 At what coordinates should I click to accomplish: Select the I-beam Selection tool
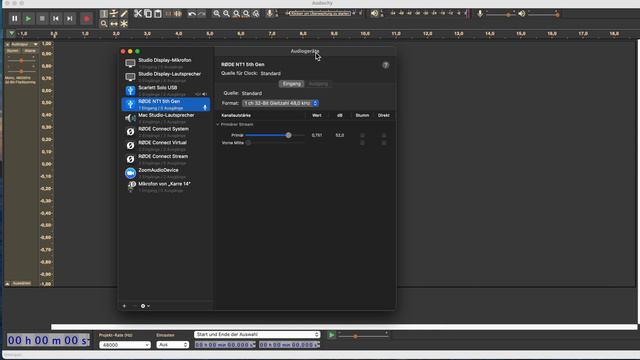point(104,14)
